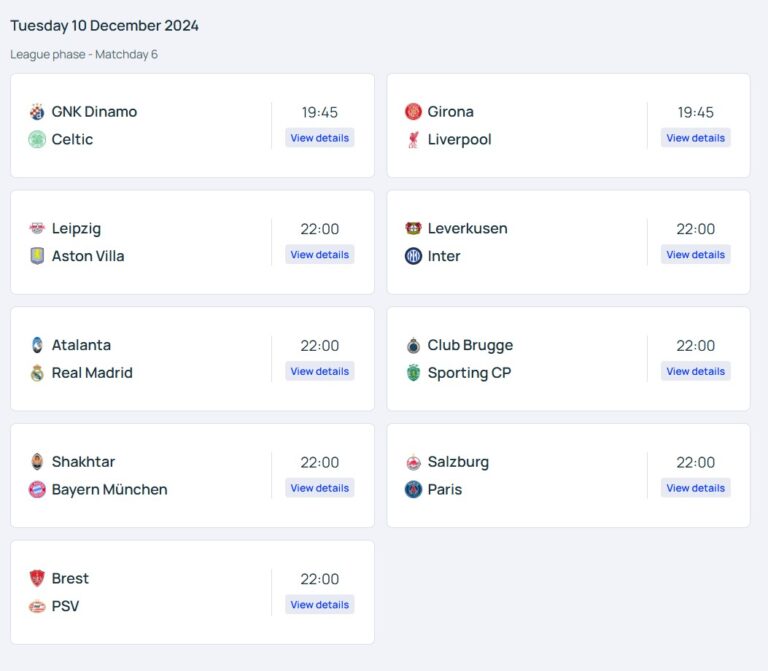This screenshot has height=671, width=768.
Task: Open details for Atalanta vs Real Madrid
Action: tap(319, 371)
